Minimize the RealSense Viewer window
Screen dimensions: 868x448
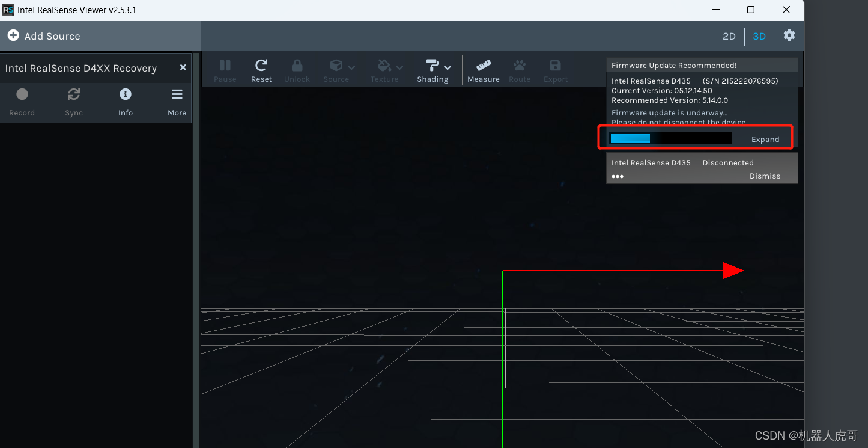coord(715,10)
